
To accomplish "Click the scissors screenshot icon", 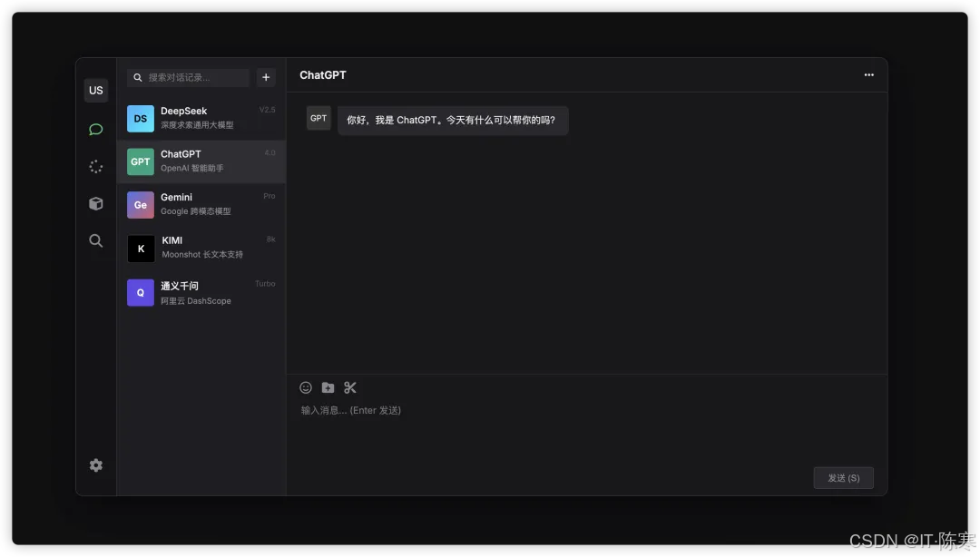I will [x=350, y=387].
